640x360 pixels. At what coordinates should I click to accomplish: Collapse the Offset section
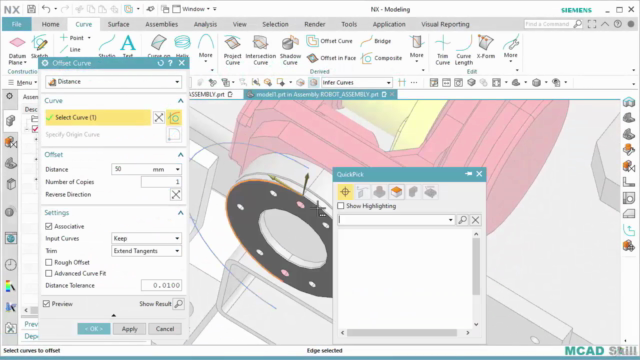click(180, 155)
